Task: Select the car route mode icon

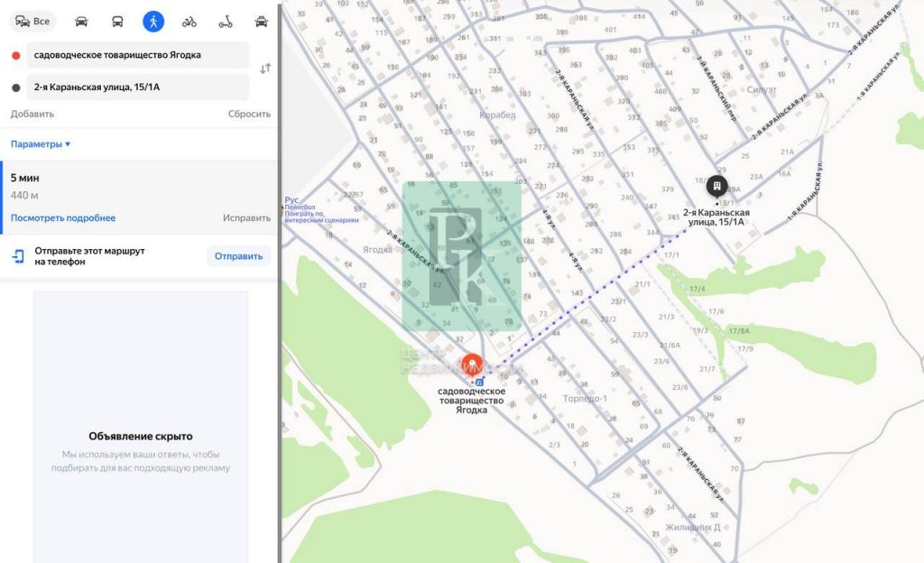Action: [82, 22]
